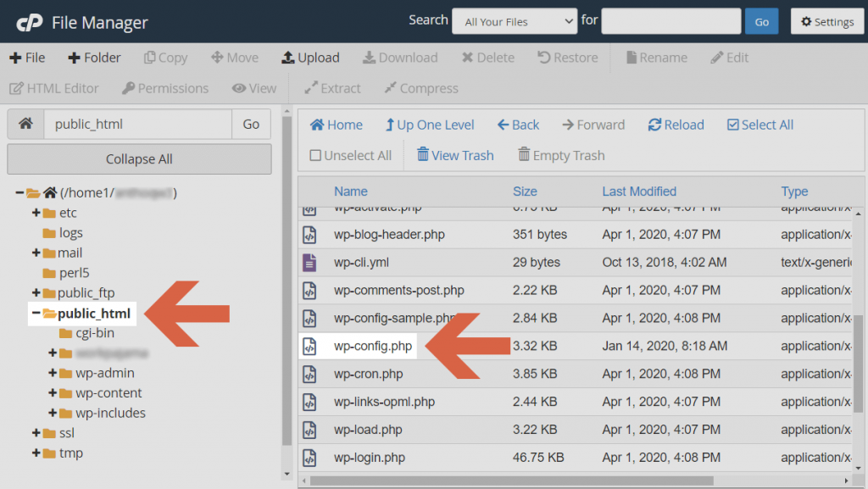
Task: Sort files by the Name column header
Action: click(x=351, y=192)
